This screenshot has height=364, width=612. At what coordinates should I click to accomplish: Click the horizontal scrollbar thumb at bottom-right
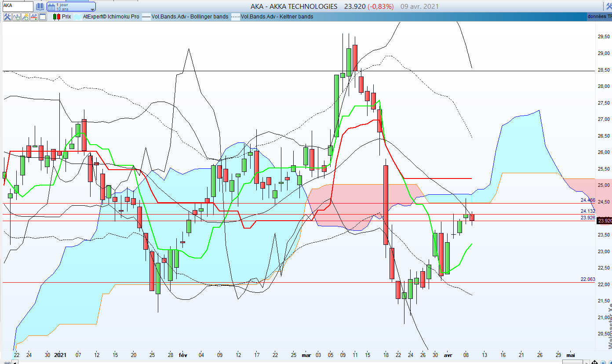click(x=572, y=362)
